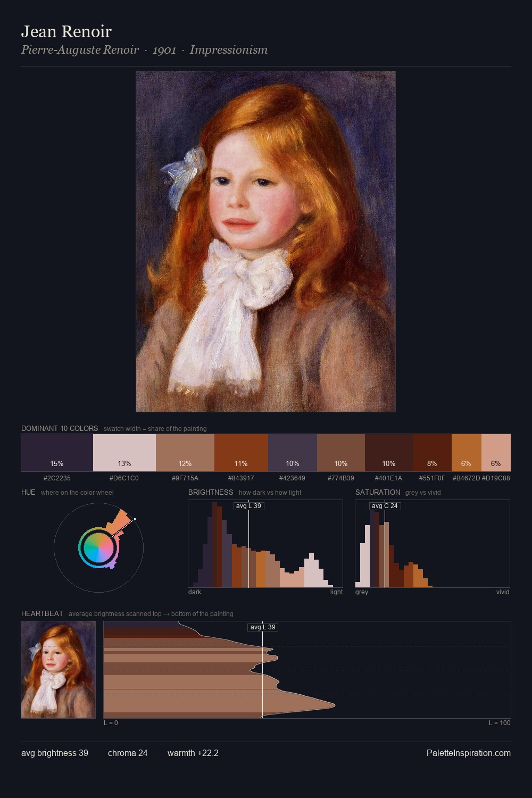Click 'warmth +22.2' in the footer
Screen dimensions: 532x798
(193, 753)
